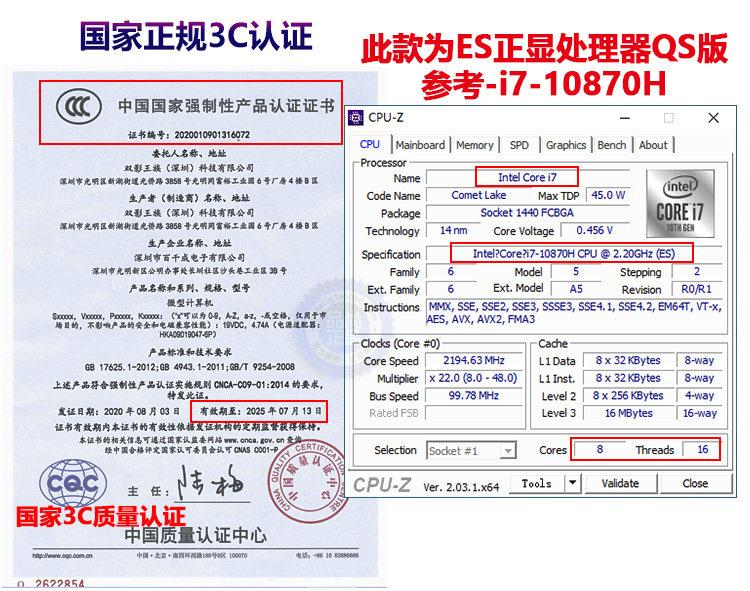Screen dimensions: 750x591
Task: Click the Level 3 '16-way' associativity value
Action: point(699,413)
